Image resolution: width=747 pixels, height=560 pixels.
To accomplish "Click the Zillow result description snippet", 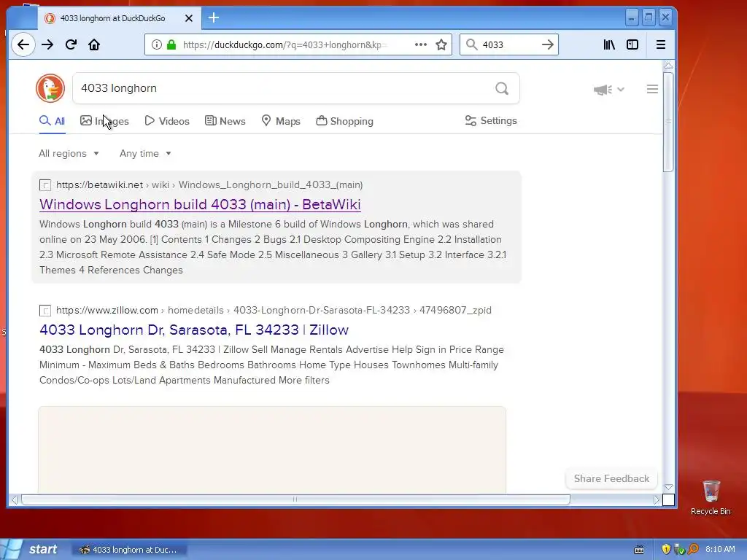I will (271, 365).
